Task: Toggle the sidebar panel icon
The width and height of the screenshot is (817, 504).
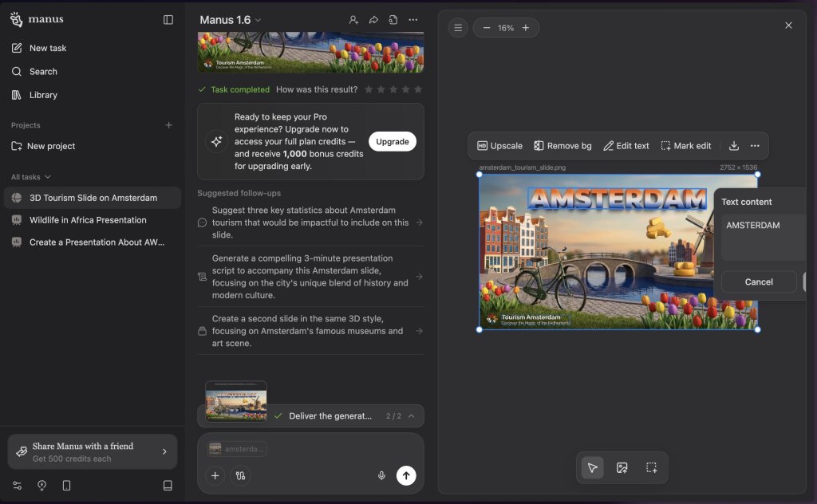Action: [x=168, y=20]
